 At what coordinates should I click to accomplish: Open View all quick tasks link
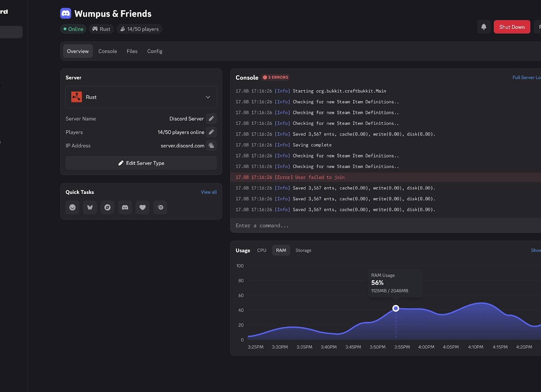[x=209, y=192]
